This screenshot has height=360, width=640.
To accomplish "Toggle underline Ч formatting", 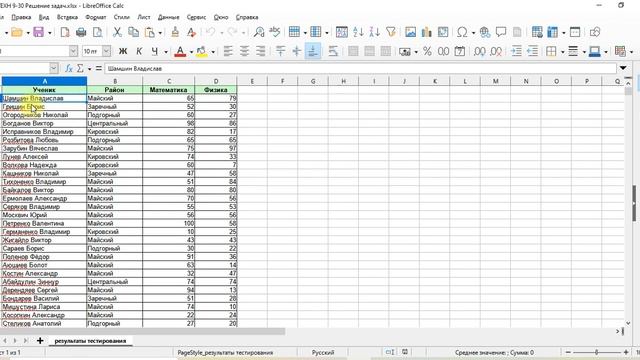I will click(x=155, y=51).
